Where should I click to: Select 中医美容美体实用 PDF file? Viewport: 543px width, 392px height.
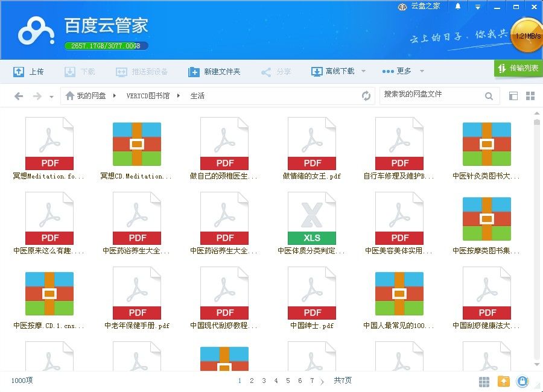(399, 224)
